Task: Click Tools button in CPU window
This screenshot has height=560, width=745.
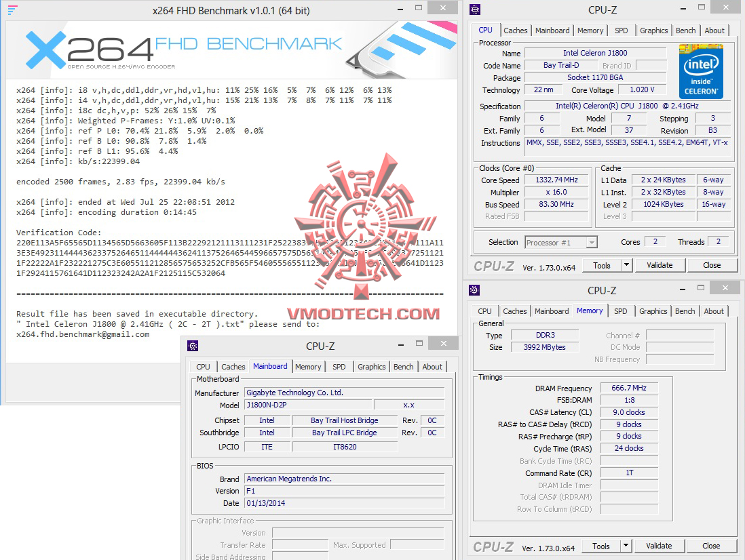Action: pos(602,265)
